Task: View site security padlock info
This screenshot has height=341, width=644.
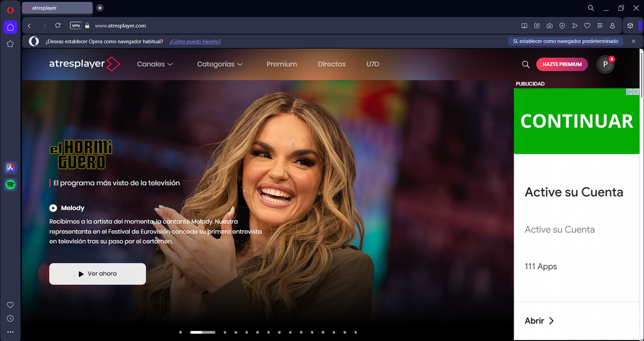Action: (x=87, y=26)
